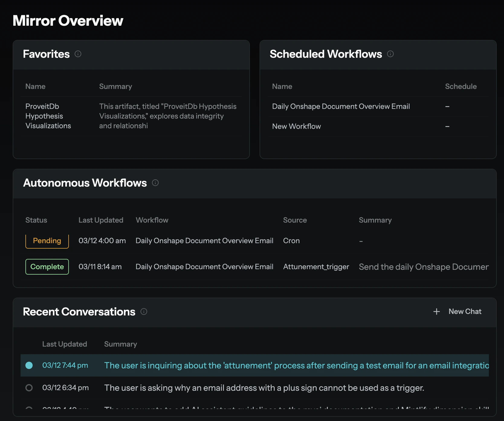Click the Pending status badge
The image size is (504, 421).
[x=47, y=241]
